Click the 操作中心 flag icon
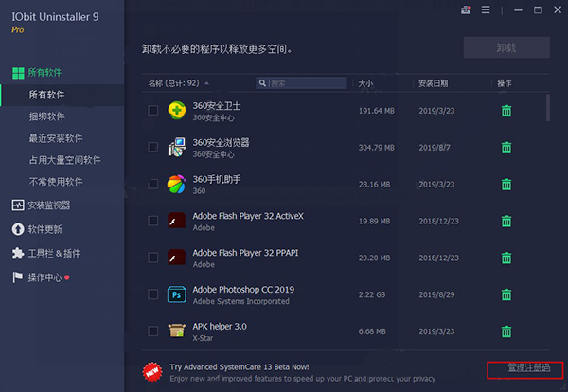Image resolution: width=568 pixels, height=392 pixels. [x=17, y=277]
